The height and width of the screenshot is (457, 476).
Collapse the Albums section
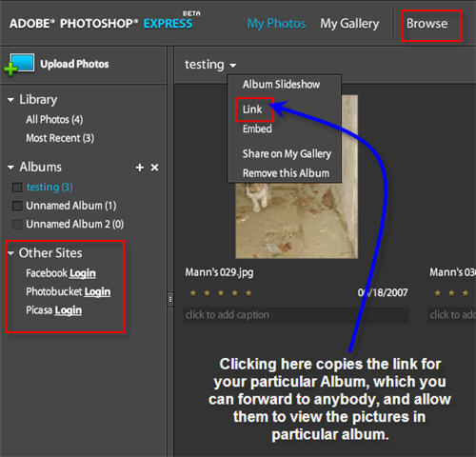(10, 168)
